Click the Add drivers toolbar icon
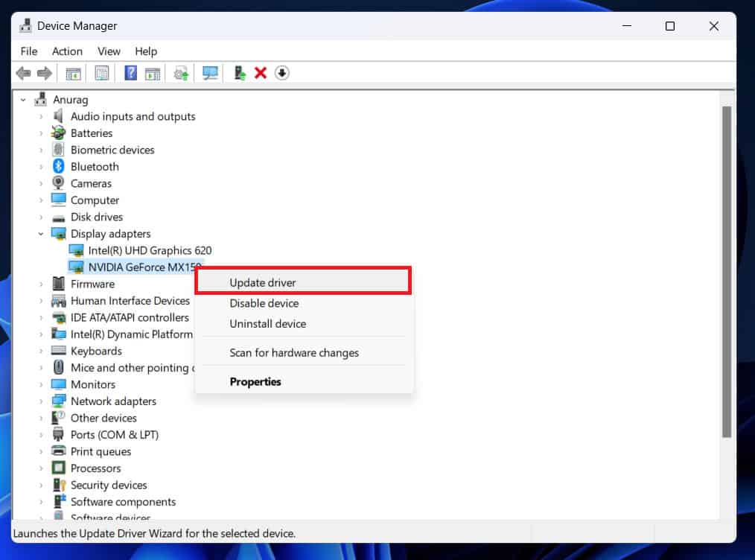Screen dimensions: 755x560 (239, 73)
